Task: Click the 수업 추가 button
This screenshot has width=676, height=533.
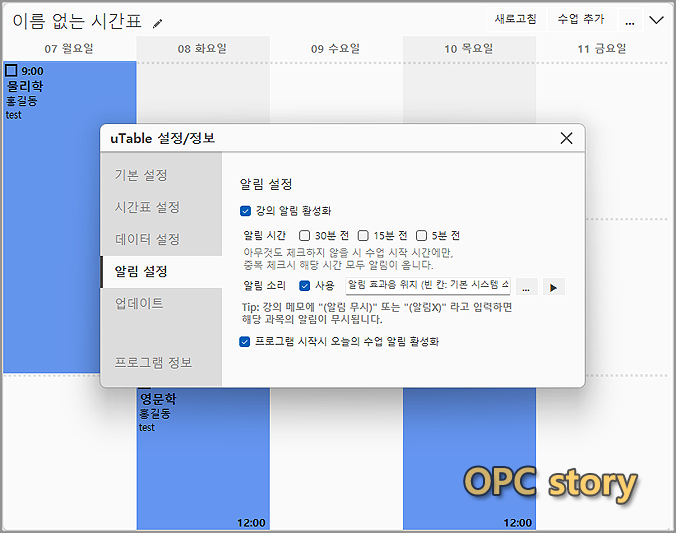Action: 581,19
